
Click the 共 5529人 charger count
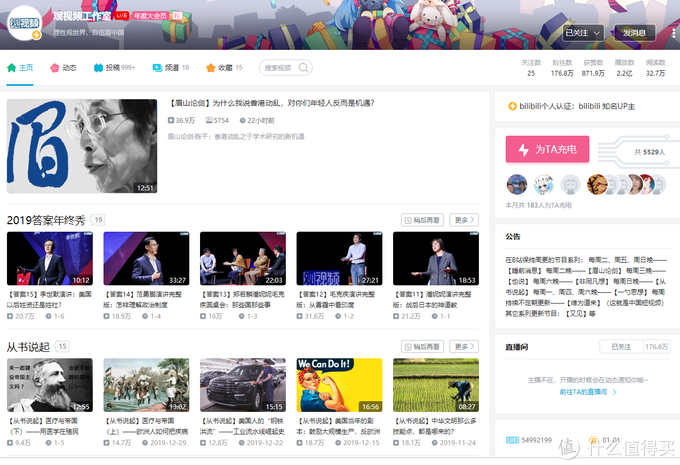click(x=649, y=152)
